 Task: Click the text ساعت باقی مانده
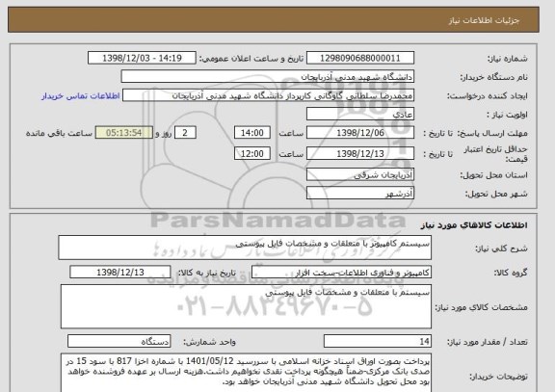pyautogui.click(x=59, y=133)
